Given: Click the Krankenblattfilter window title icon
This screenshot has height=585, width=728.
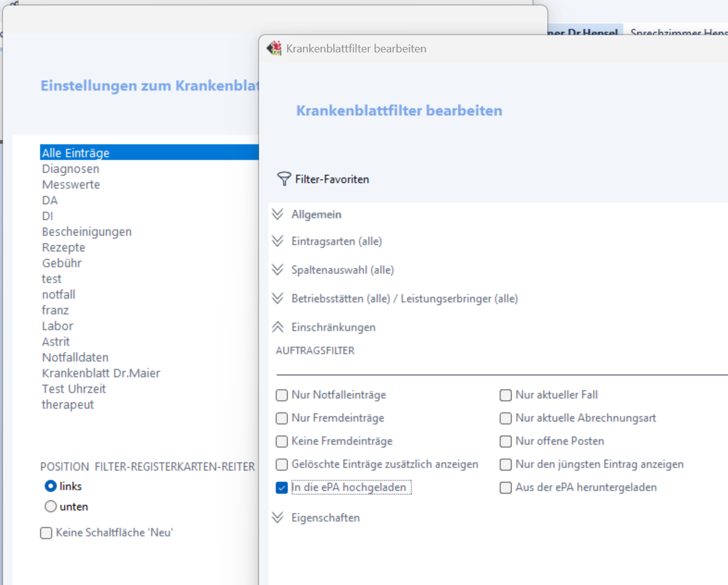Looking at the screenshot, I should tap(274, 48).
